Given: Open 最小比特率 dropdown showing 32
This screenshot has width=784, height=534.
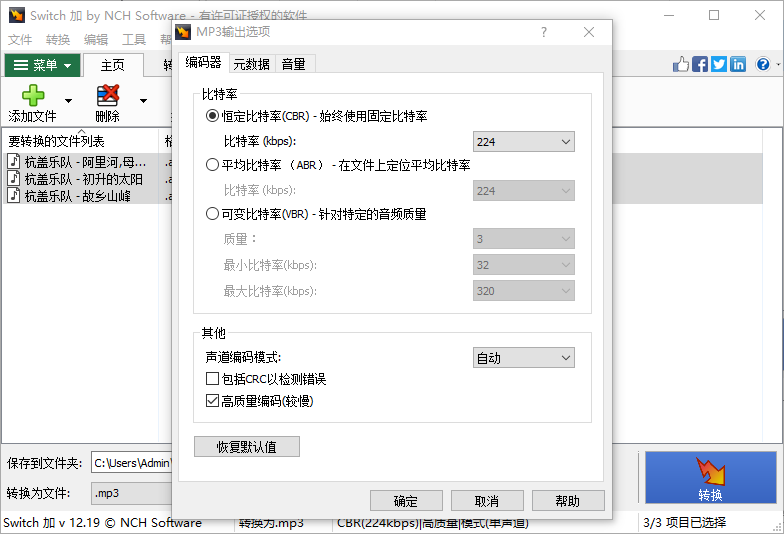Looking at the screenshot, I should coord(524,264).
